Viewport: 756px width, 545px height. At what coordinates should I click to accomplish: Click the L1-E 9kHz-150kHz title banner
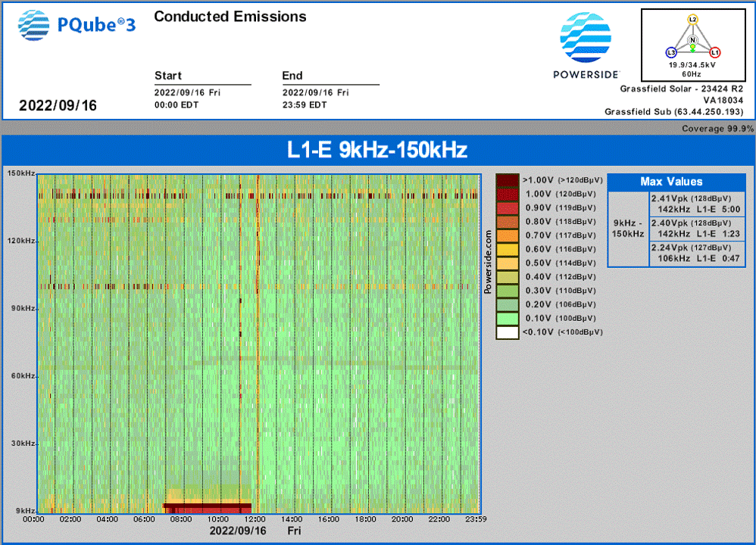click(377, 151)
